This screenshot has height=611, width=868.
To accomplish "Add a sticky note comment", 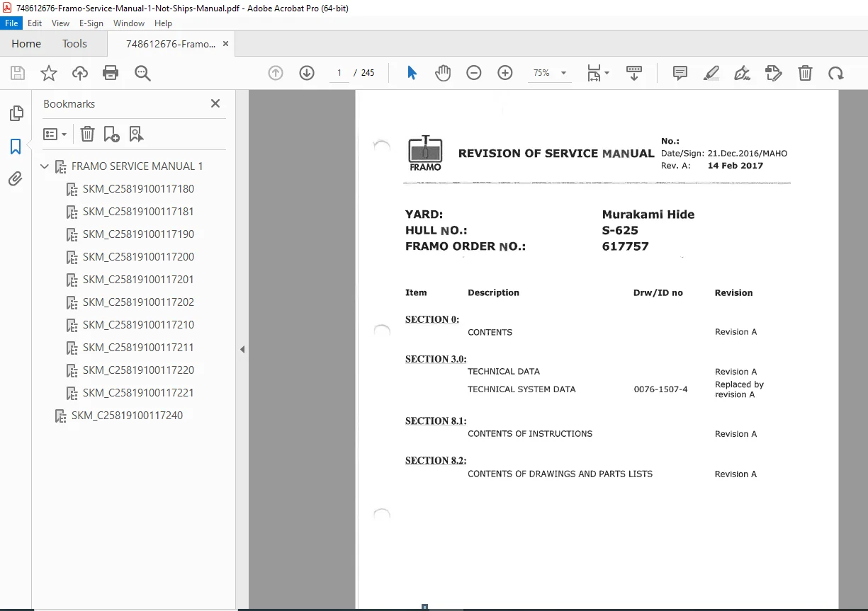I will [x=680, y=73].
